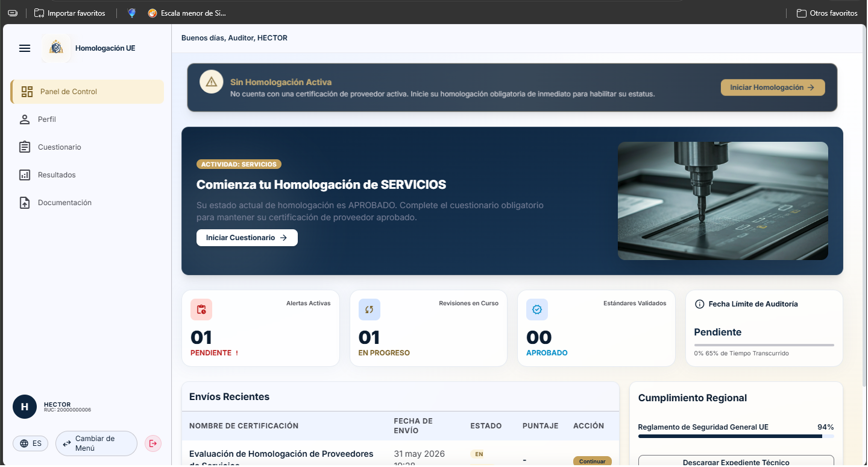Click the APROBADO status under Estándares Validados
This screenshot has height=467, width=868.
pos(547,353)
